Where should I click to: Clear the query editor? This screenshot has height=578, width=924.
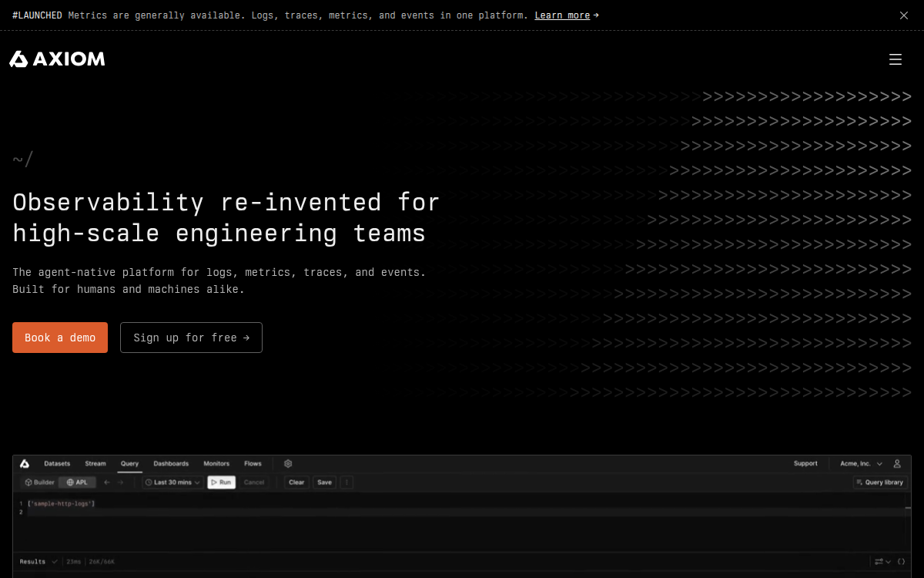click(296, 482)
